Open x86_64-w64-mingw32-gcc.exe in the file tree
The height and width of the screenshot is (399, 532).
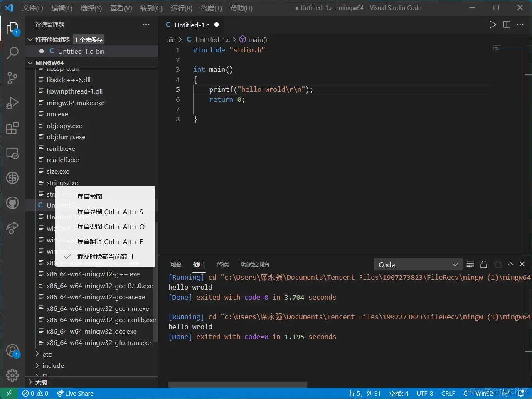pos(91,332)
